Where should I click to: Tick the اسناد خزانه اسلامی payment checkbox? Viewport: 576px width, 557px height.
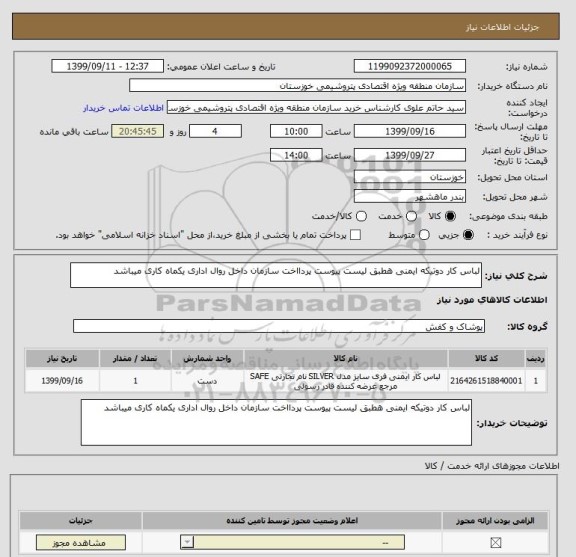click(355, 235)
